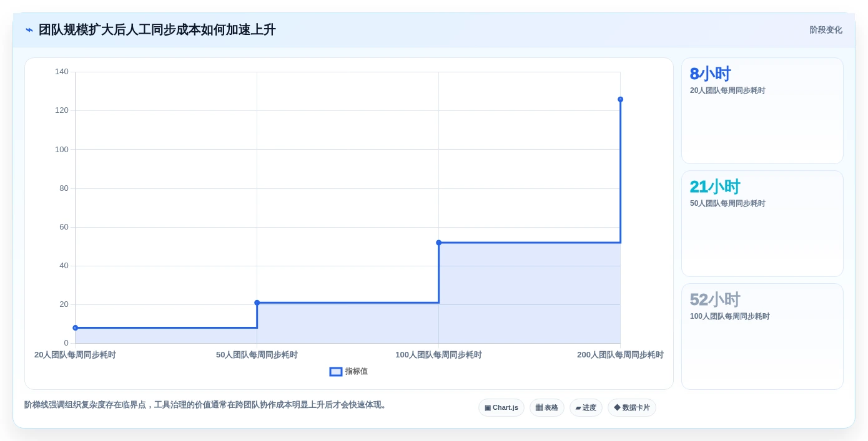The width and height of the screenshot is (868, 441).
Task: Click the card caption 100人团队每周同步耗时
Action: tap(730, 316)
